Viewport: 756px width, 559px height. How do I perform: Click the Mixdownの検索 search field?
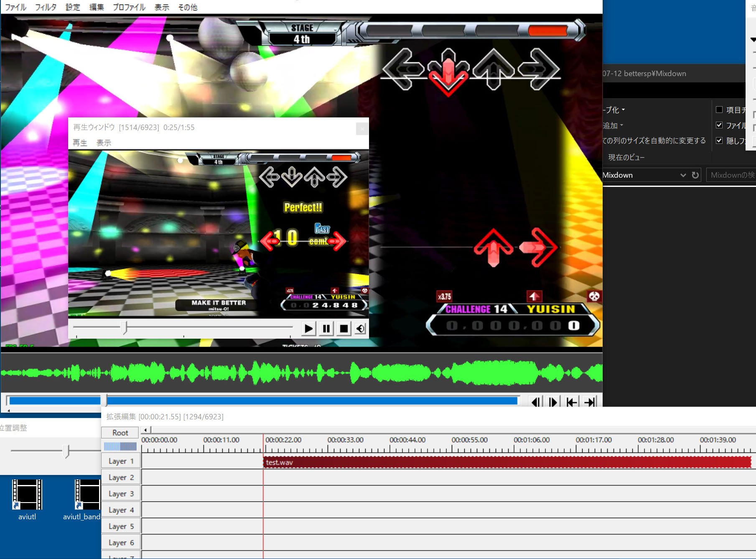coord(731,175)
